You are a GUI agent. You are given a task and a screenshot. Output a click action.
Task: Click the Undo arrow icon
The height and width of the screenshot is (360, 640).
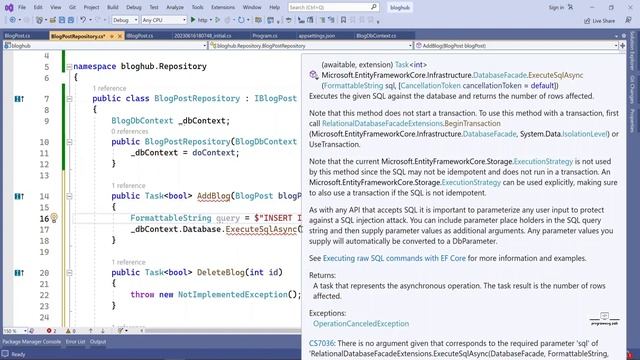tap(83, 20)
